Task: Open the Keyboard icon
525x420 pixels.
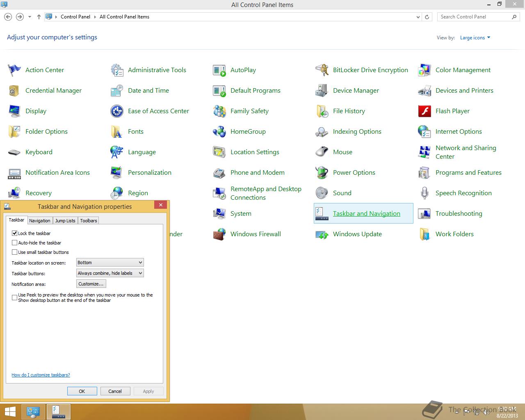Action: coord(14,152)
